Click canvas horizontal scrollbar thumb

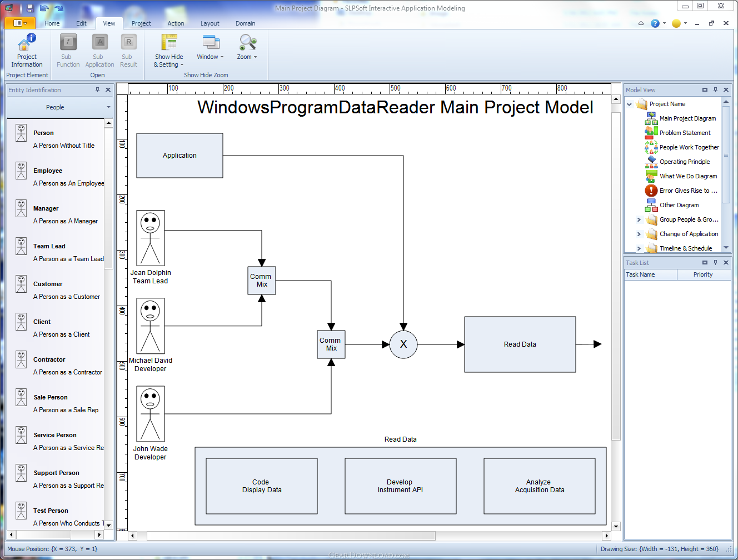click(x=291, y=536)
